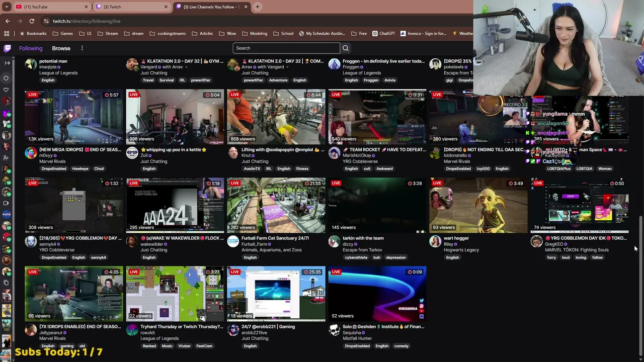Image resolution: width=644 pixels, height=362 pixels.
Task: Open the Hogwarts Legacy category link
Action: 461,250
